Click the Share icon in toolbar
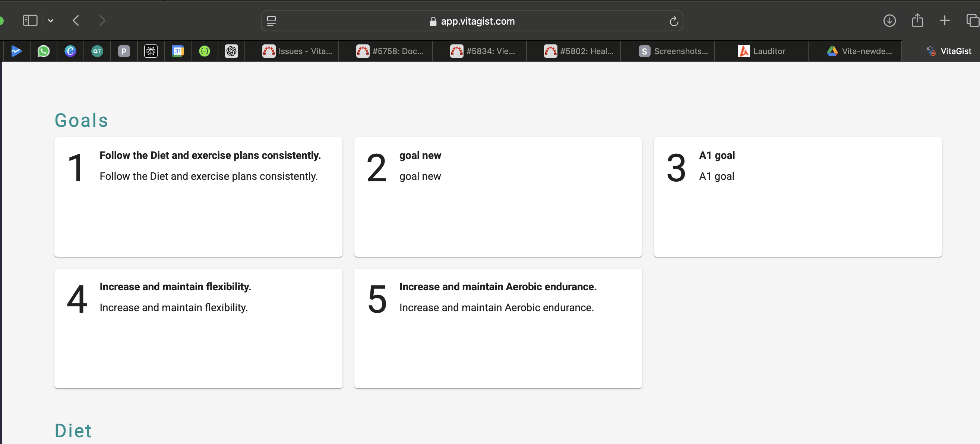Image resolution: width=980 pixels, height=444 pixels. pyautogui.click(x=917, y=21)
